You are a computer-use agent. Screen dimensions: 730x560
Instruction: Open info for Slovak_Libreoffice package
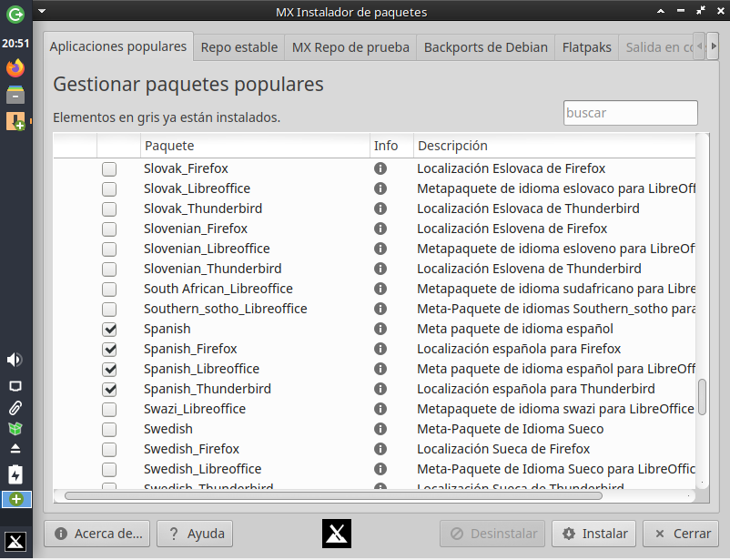380,188
